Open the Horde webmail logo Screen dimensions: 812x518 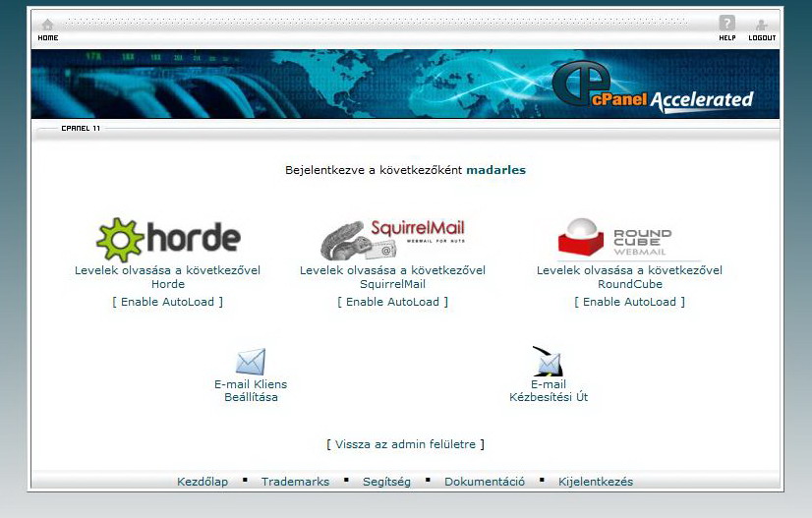[x=168, y=239]
